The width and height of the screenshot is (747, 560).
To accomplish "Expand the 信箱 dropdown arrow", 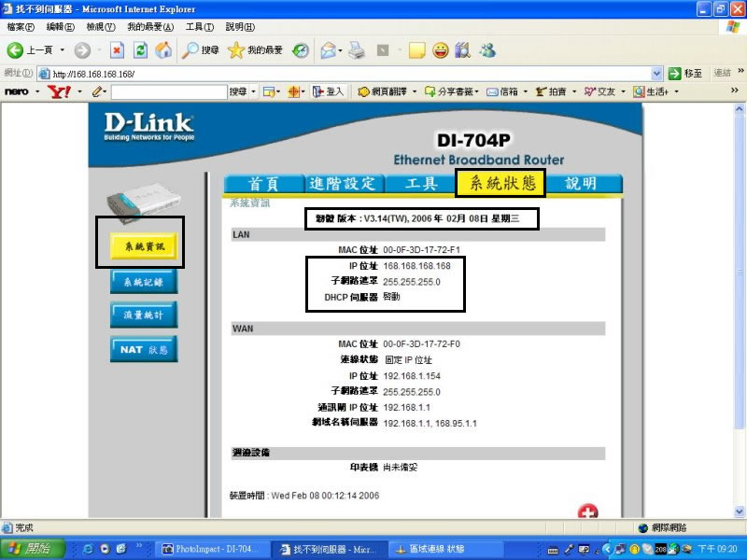I will 526,91.
